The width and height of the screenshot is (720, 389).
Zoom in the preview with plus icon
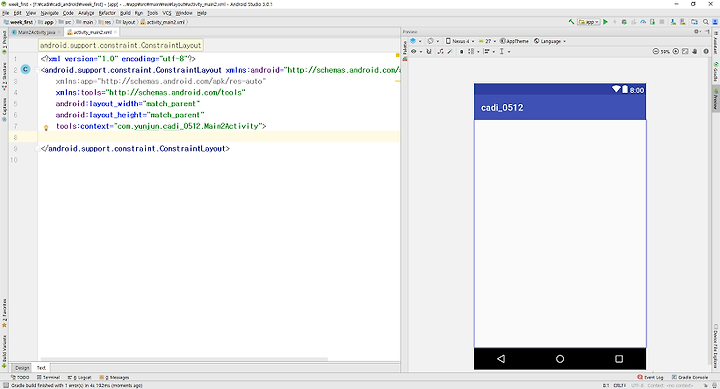tap(676, 51)
